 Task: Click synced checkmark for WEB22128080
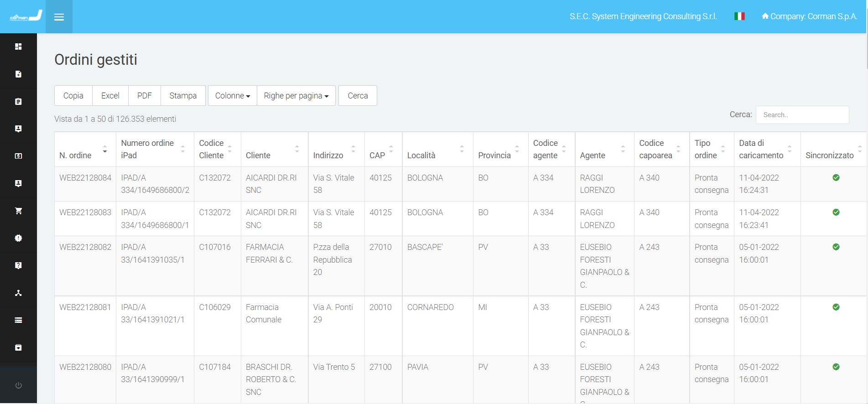pyautogui.click(x=836, y=367)
